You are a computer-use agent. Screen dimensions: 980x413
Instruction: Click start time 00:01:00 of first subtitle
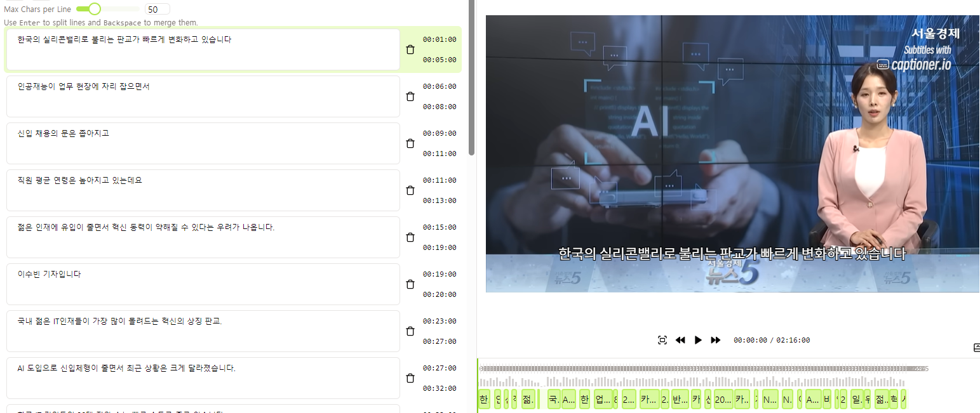click(440, 39)
